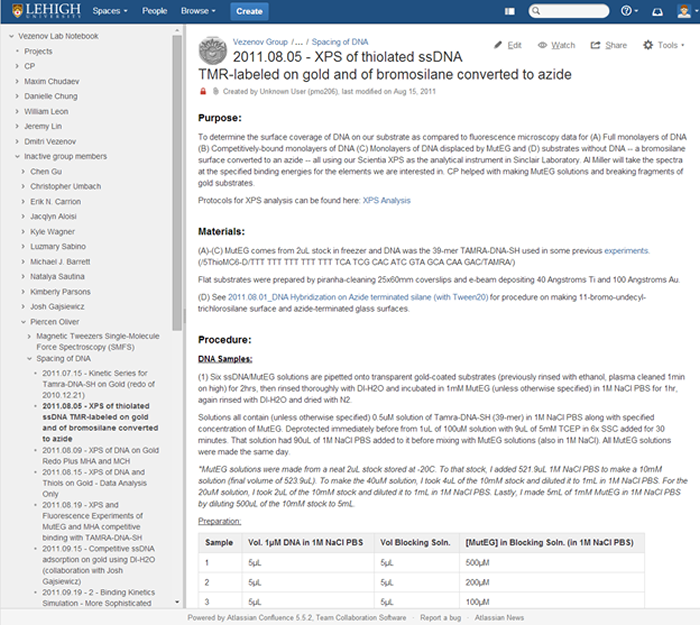Open the help question-mark menu
The image size is (700, 625).
[629, 11]
